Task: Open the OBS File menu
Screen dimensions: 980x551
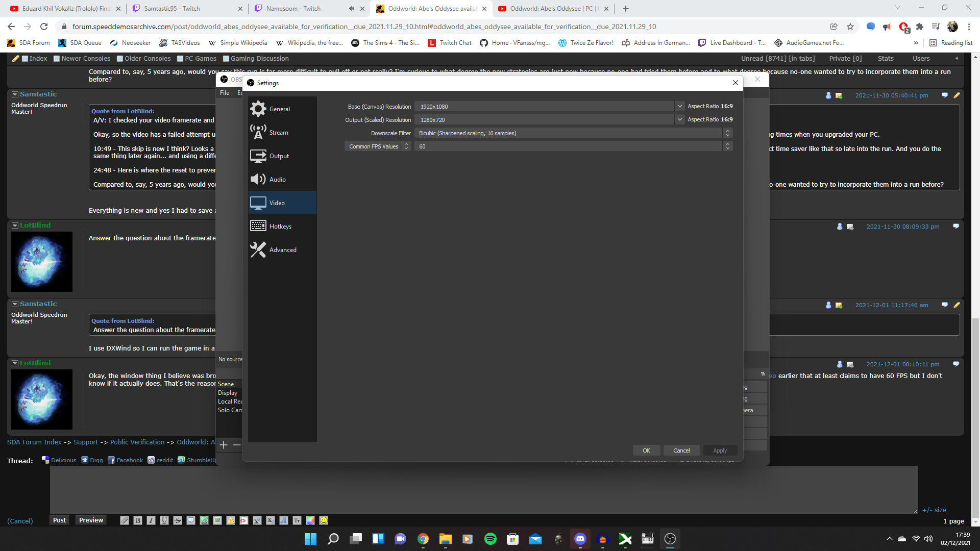Action: (225, 93)
